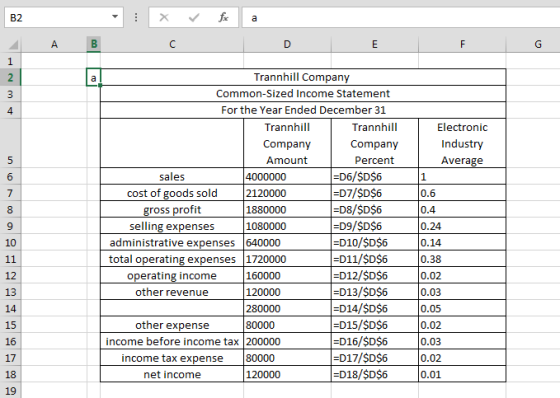Image resolution: width=560 pixels, height=398 pixels.
Task: Select column F header
Action: click(x=462, y=44)
